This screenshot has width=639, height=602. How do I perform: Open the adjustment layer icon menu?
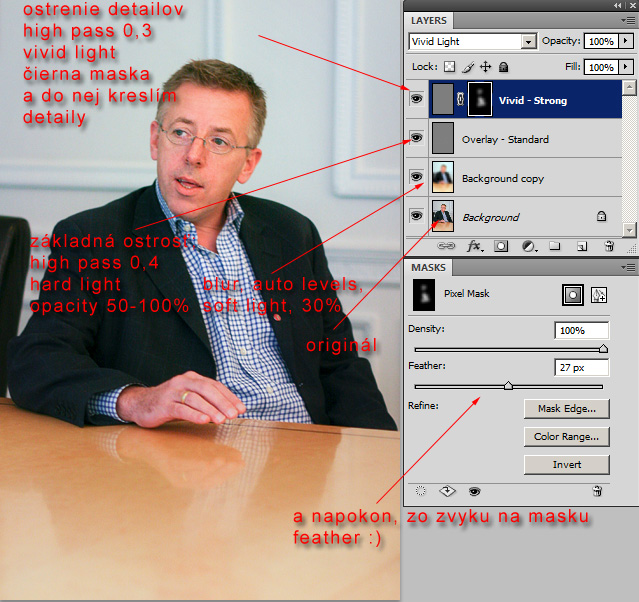point(527,245)
